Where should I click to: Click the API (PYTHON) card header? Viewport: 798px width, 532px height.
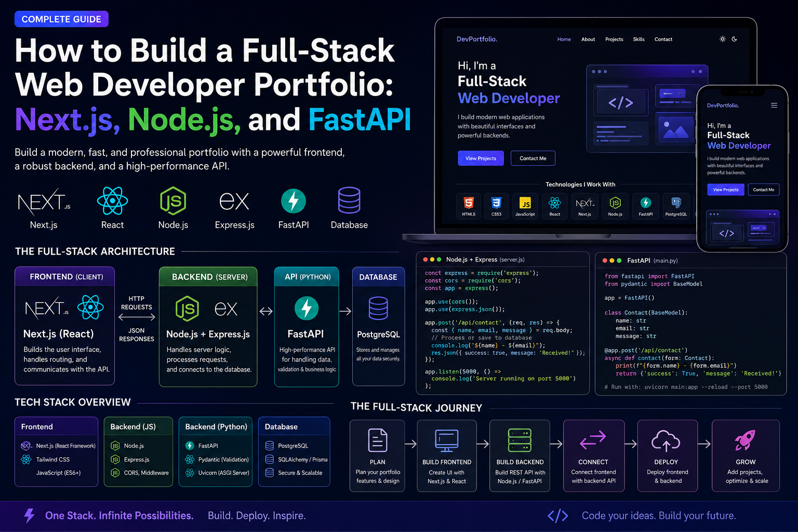coord(307,277)
